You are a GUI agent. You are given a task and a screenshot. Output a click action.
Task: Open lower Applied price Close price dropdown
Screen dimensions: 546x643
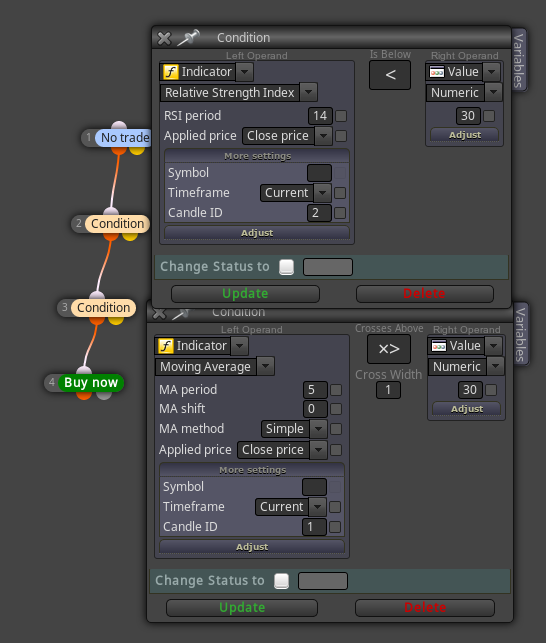(x=318, y=450)
